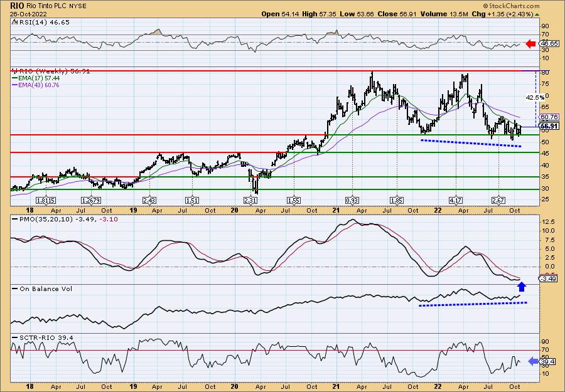Click the 2.31 dividend value
This screenshot has width=565, height=392.
click(250, 200)
